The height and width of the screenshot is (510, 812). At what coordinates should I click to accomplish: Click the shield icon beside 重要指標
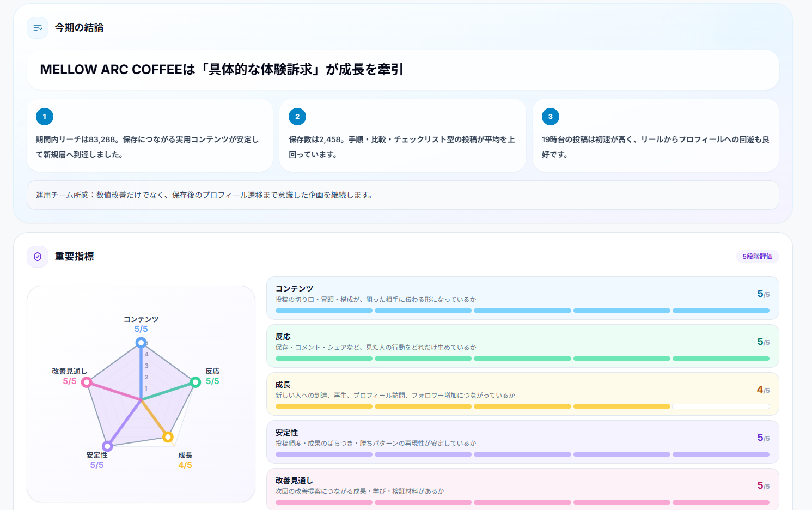click(38, 257)
